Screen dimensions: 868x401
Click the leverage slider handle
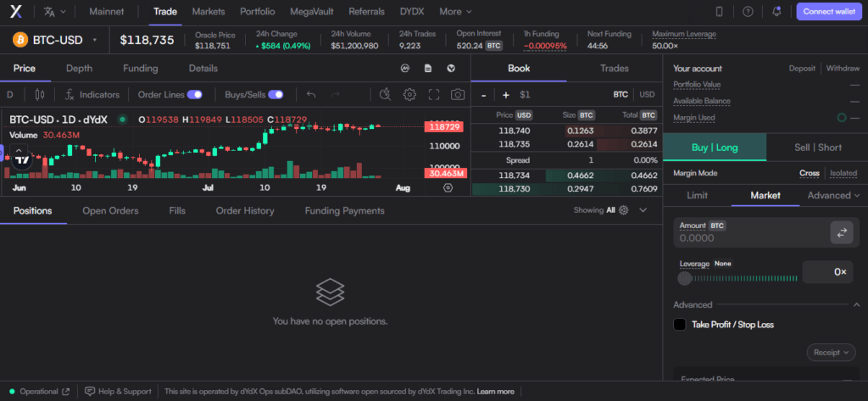coord(685,279)
